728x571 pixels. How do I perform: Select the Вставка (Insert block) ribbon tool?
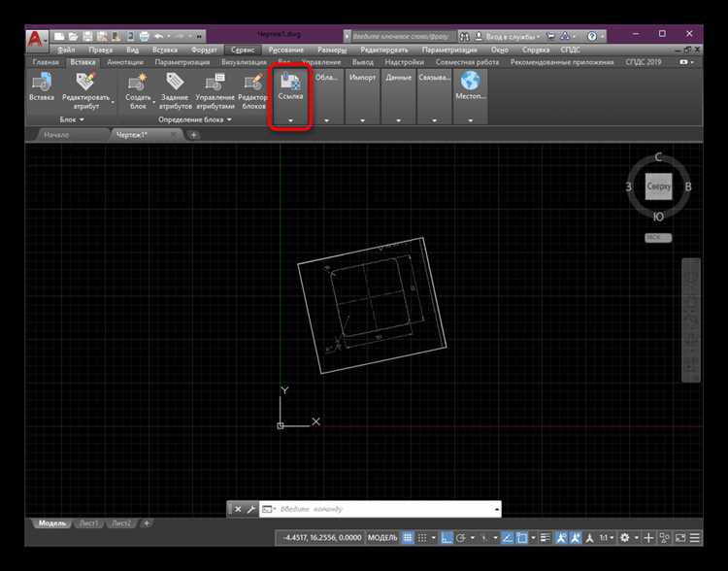coord(42,86)
